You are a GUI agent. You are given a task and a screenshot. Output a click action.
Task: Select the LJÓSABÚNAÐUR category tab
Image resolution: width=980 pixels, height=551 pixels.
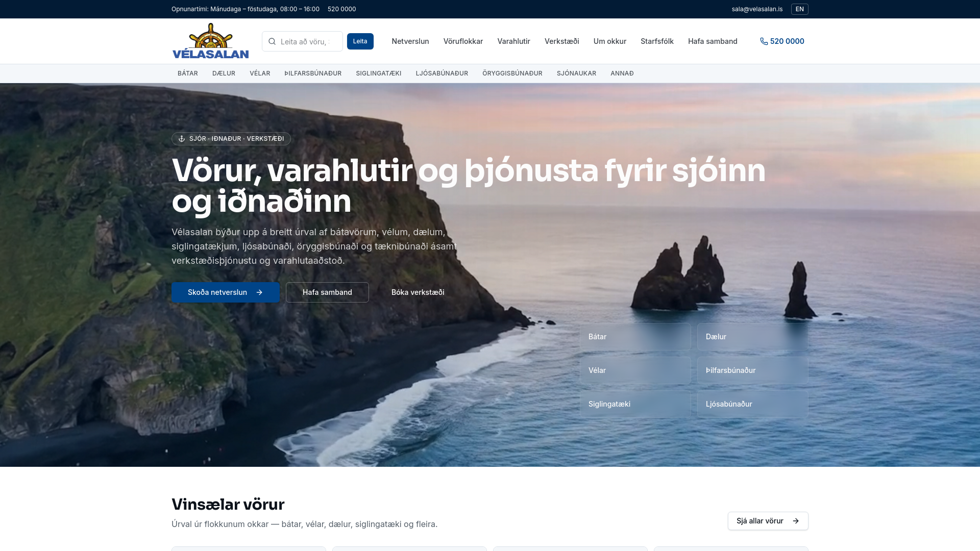coord(442,73)
